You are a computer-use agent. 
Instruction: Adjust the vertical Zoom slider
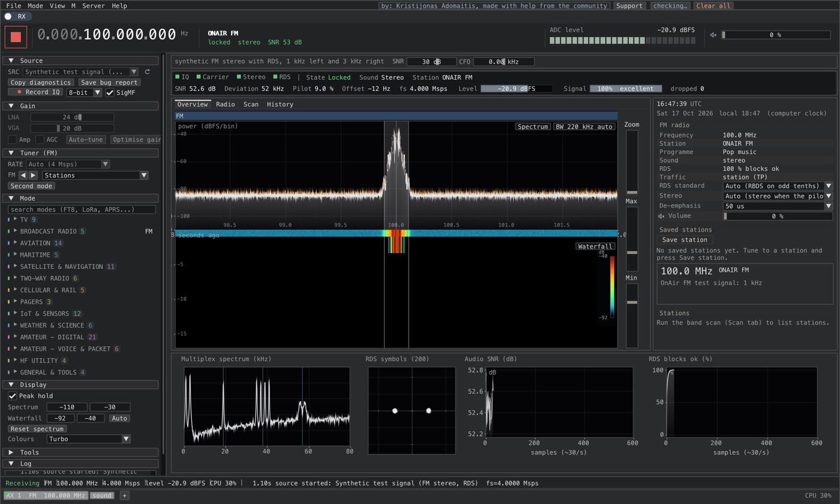[632, 162]
